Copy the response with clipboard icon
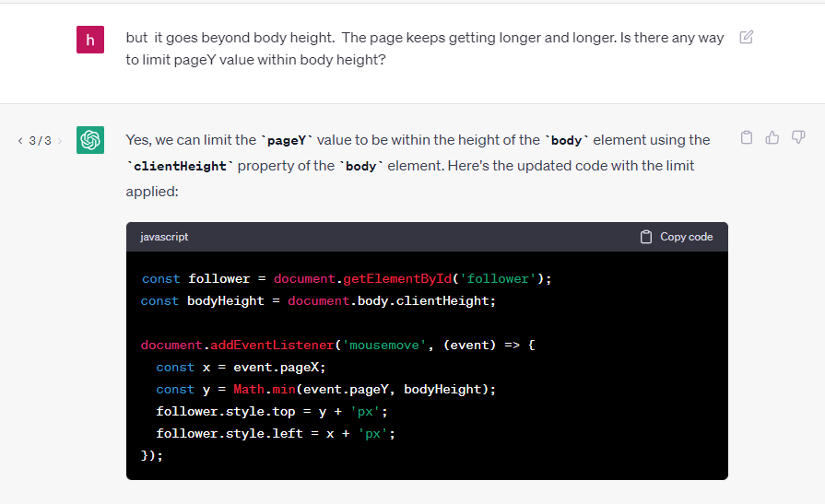Viewport: 825px width, 504px height. coord(746,138)
